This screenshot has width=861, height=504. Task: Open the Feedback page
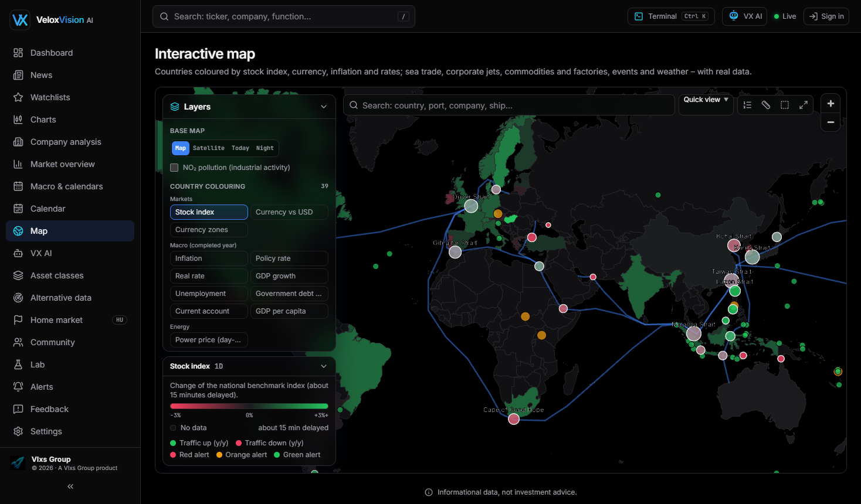tap(70, 409)
